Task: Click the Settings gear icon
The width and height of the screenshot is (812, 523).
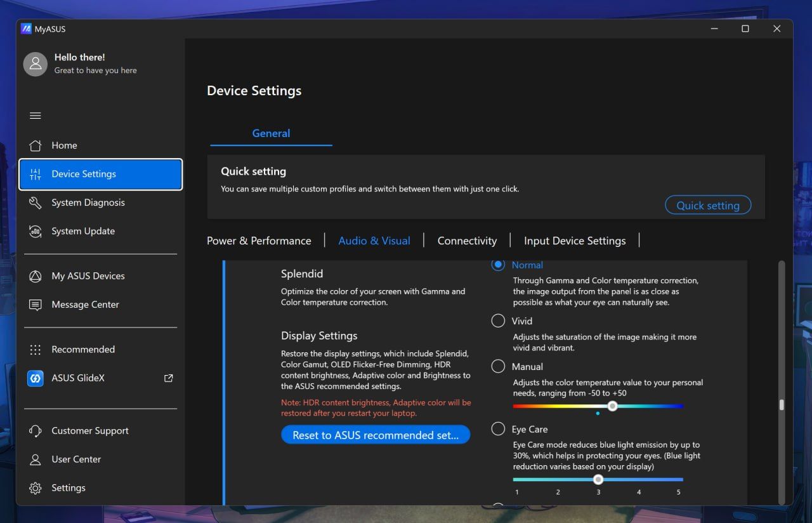Action: tap(36, 488)
